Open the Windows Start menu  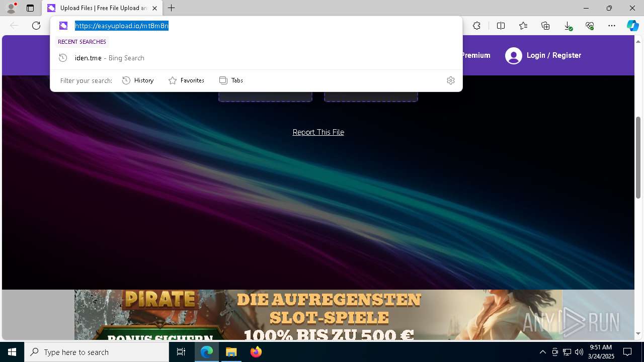coord(12,352)
